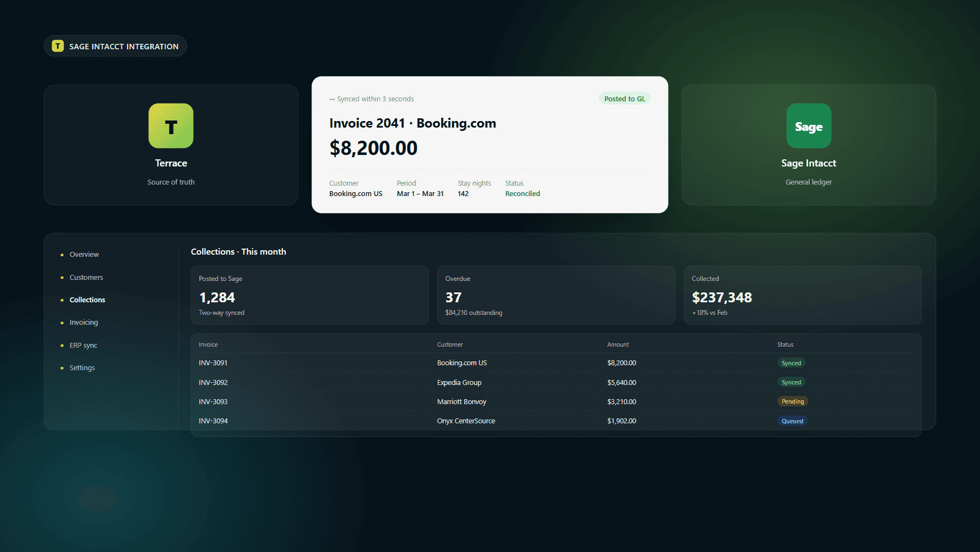Screen dimensions: 980x552
Task: Click the Terrace T logo icon
Action: click(x=171, y=126)
